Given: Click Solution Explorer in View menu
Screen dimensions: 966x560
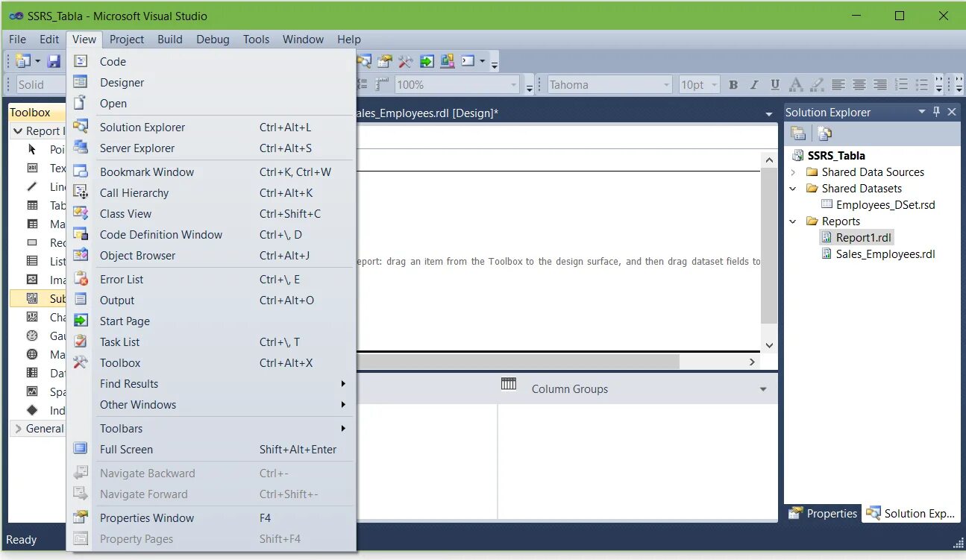Looking at the screenshot, I should point(213,128).
